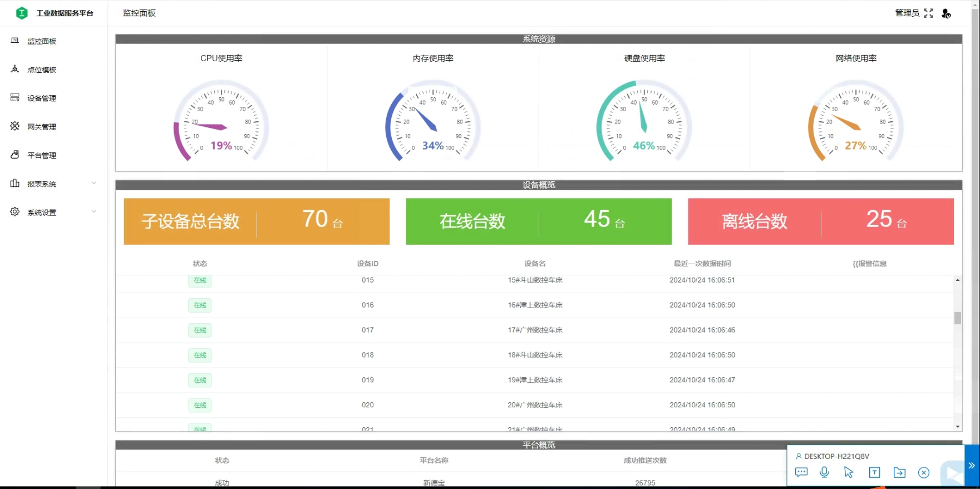
Task: Click the 监控面板 page title in header
Action: pos(139,13)
